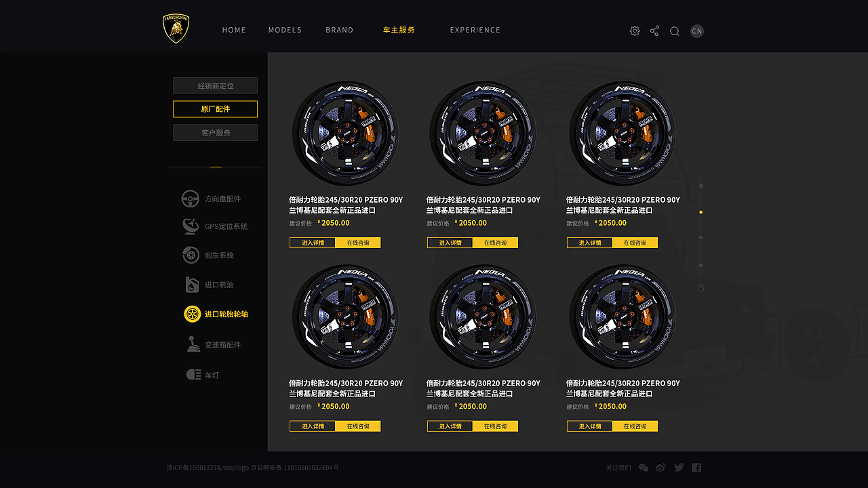868x488 pixels.
Task: Select the gear stick 变速箱配件 icon
Action: pos(193,344)
